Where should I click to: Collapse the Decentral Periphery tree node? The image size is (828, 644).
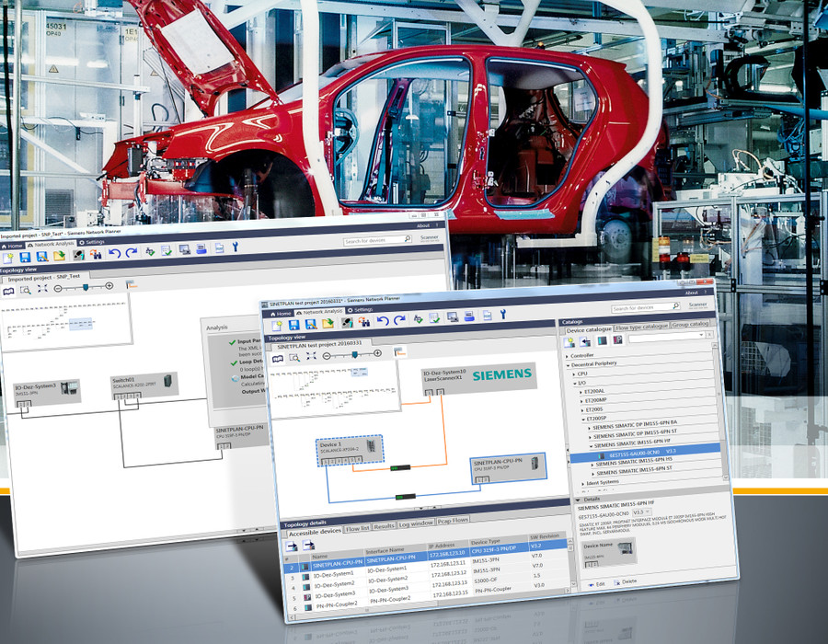[x=567, y=365]
